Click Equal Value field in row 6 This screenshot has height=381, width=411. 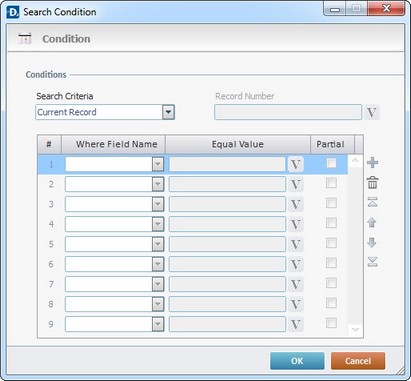tap(227, 264)
